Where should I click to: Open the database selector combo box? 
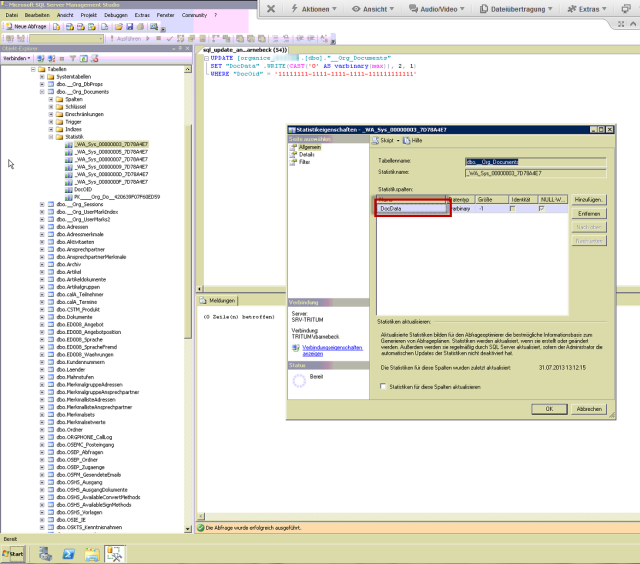(x=66, y=39)
